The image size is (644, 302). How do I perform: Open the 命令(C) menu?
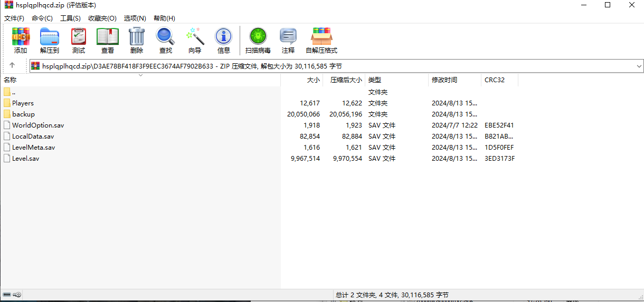(x=42, y=18)
